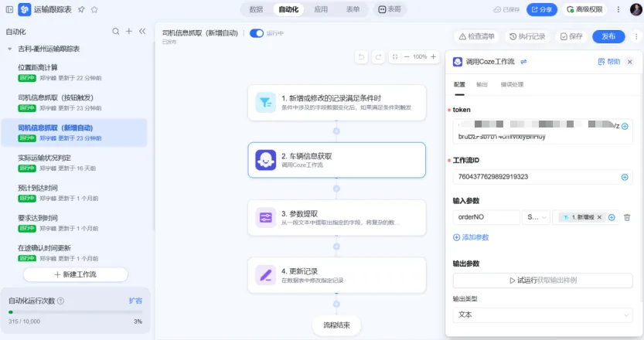Click the 运输跟踪表 app logo
This screenshot has width=644, height=340.
click(25, 9)
